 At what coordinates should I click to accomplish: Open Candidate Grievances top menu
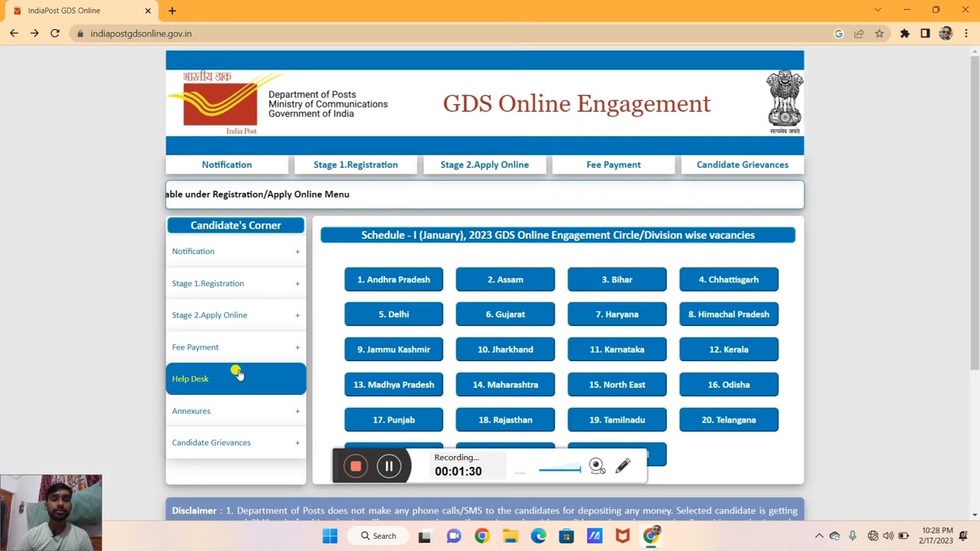click(x=742, y=165)
